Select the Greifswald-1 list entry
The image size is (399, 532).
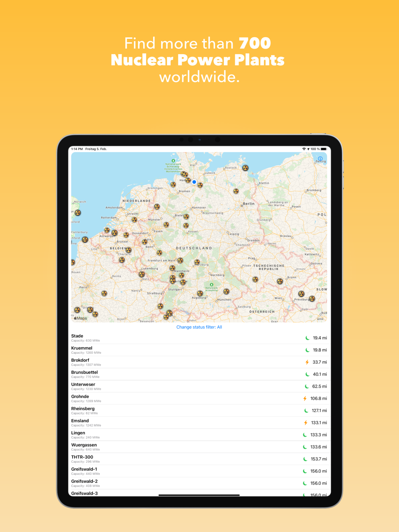tap(199, 471)
